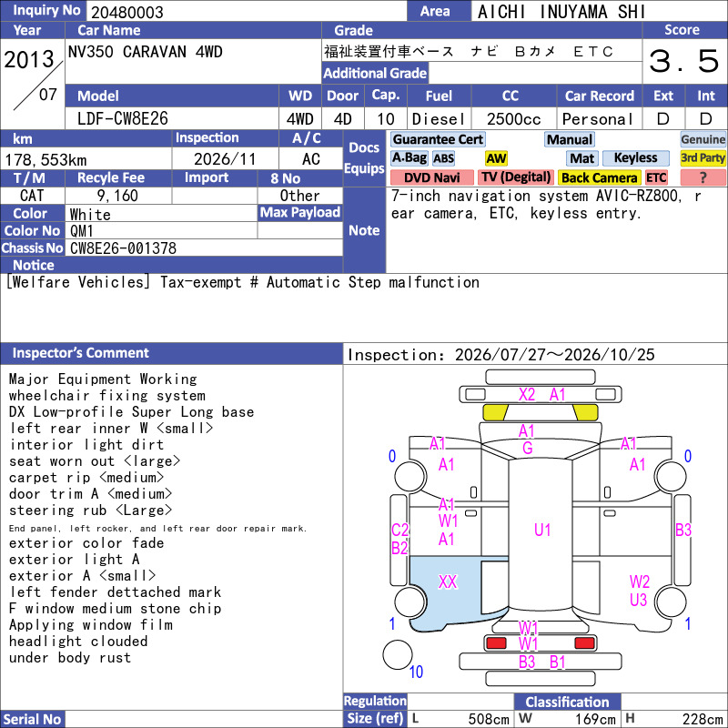Select the 3rd Party badge
This screenshot has width=728, height=728.
(x=703, y=158)
